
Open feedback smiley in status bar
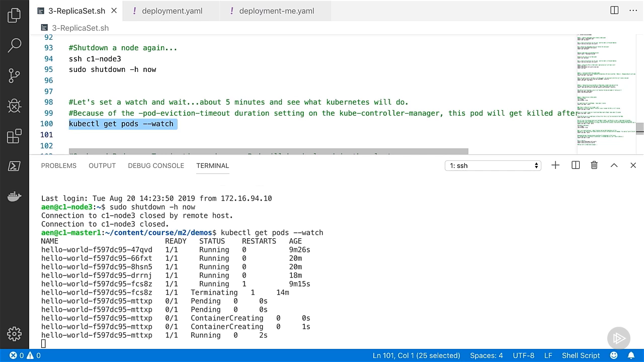(614, 355)
